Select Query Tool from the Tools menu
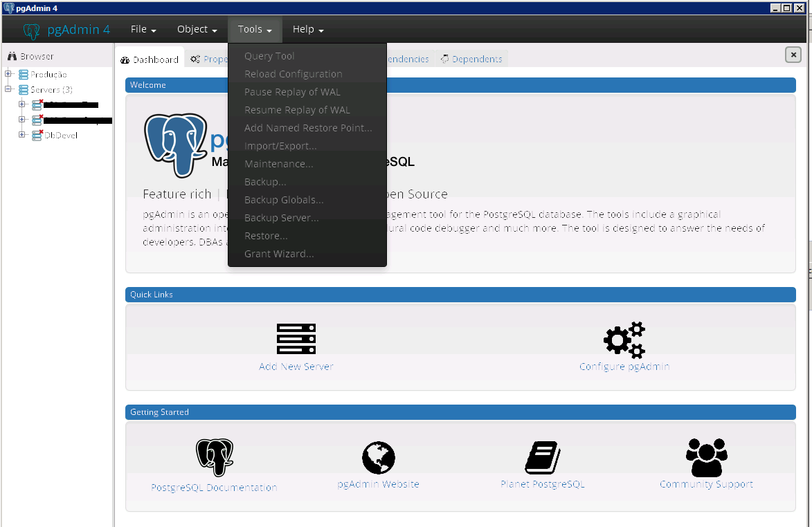The image size is (812, 527). click(x=269, y=56)
